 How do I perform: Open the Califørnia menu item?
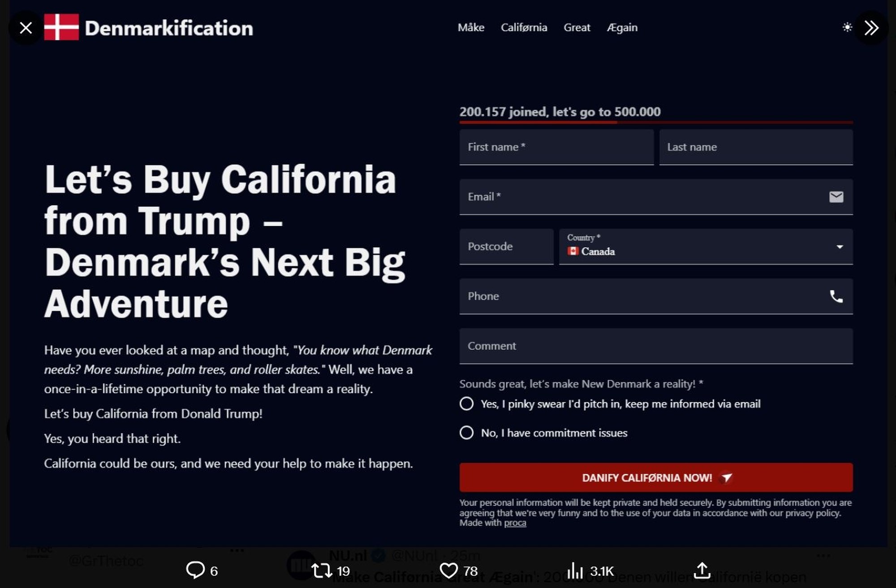[x=524, y=28]
